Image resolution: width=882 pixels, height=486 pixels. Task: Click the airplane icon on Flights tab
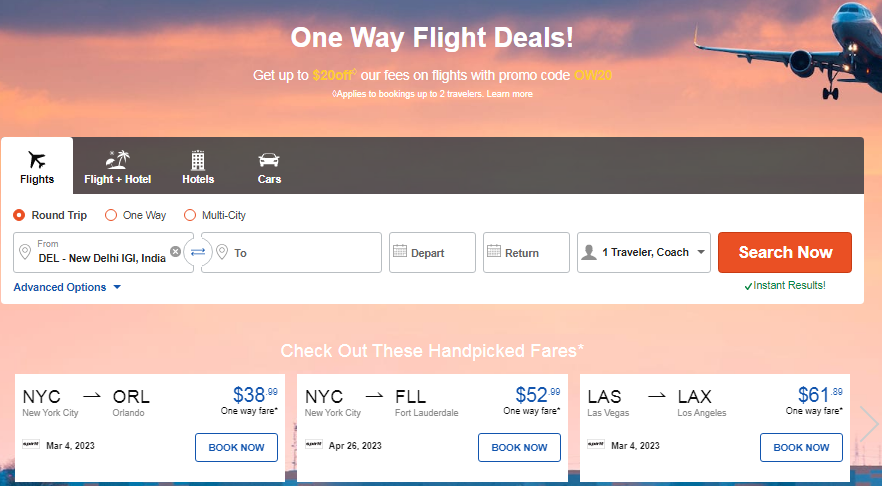point(37,160)
